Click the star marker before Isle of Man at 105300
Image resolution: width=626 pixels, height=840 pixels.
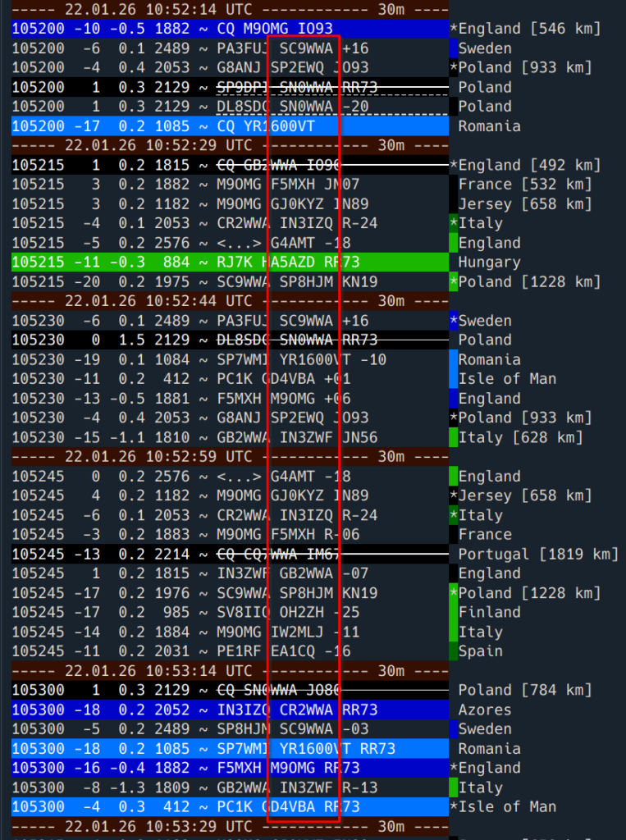click(454, 807)
